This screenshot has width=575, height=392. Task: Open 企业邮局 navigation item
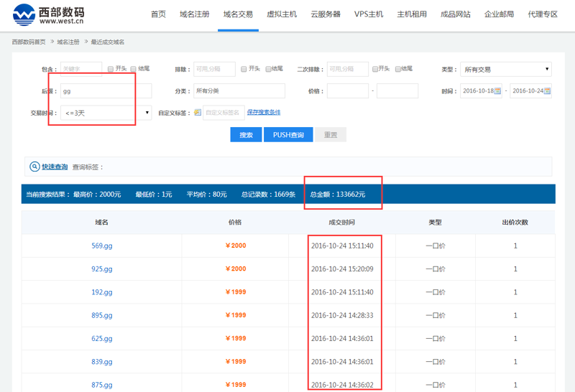click(499, 14)
